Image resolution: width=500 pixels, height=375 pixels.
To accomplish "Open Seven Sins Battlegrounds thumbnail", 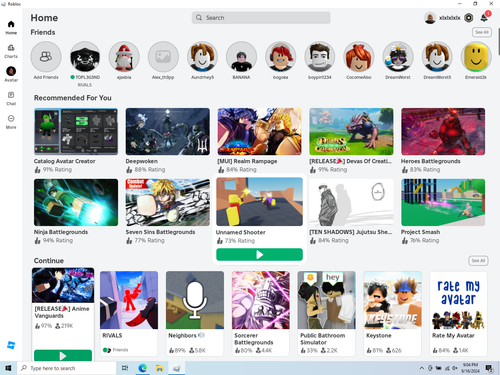I will pos(168,202).
